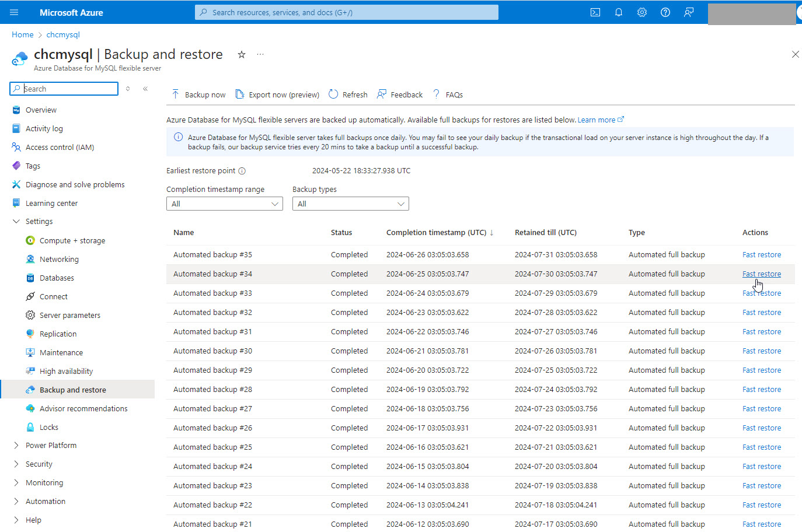Open the notifications bell
This screenshot has width=802, height=532.
tap(619, 12)
